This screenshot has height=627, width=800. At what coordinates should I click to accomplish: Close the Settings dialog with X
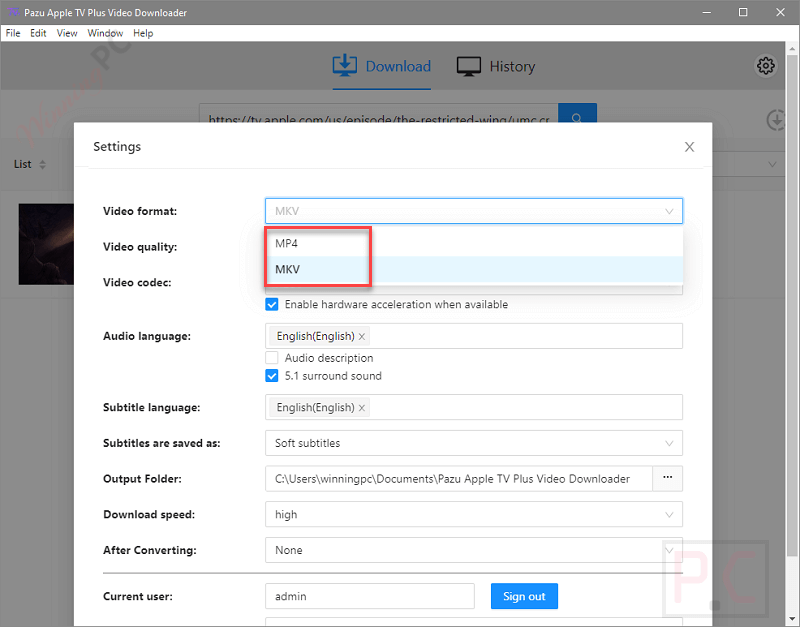coord(689,147)
